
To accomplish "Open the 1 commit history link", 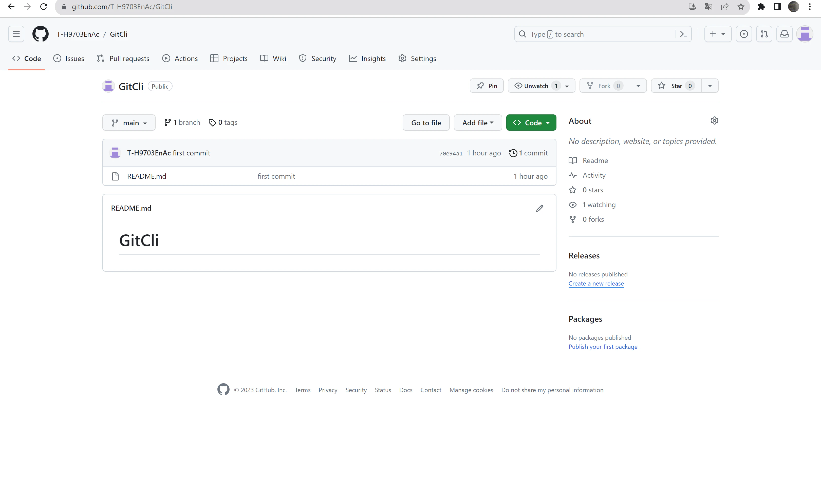I will [x=528, y=153].
